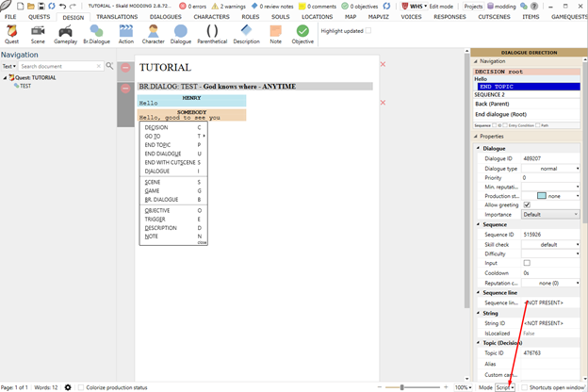
Task: Open the 100% zoom dropdown
Action: pos(463,387)
